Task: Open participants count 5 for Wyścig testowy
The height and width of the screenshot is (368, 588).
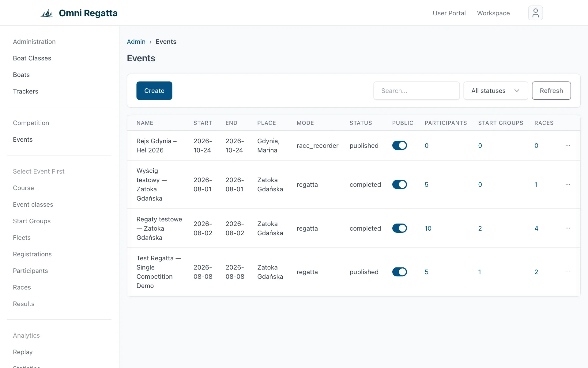Action: coord(426,185)
